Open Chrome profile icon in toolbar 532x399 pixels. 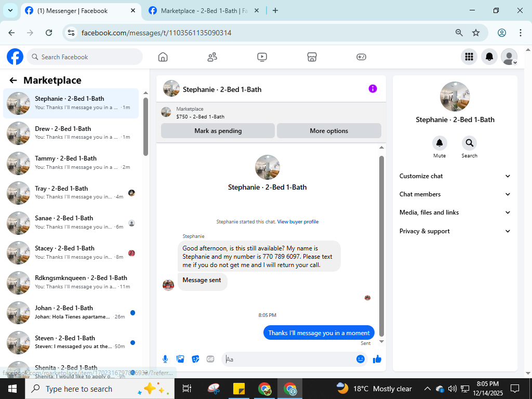pyautogui.click(x=502, y=33)
